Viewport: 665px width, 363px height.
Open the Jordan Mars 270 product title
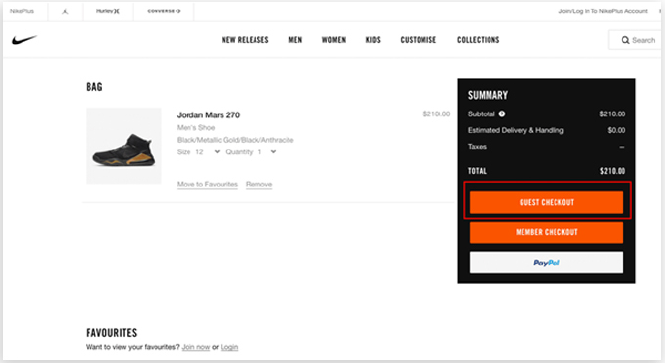[208, 115]
